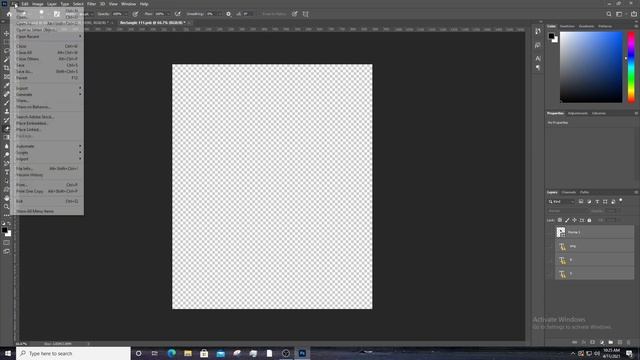The width and height of the screenshot is (640, 360).
Task: Select the Eyedropper tool
Action: 6,85
